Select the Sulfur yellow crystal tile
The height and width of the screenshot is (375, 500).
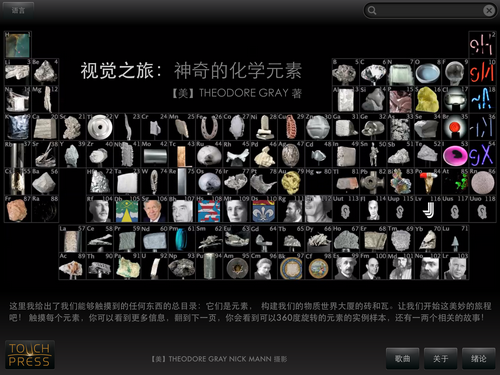(x=428, y=99)
